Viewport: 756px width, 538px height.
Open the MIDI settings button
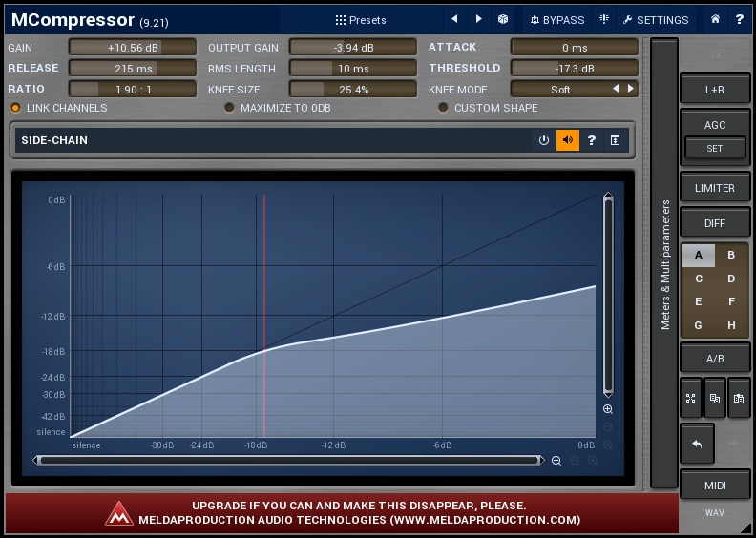point(715,486)
